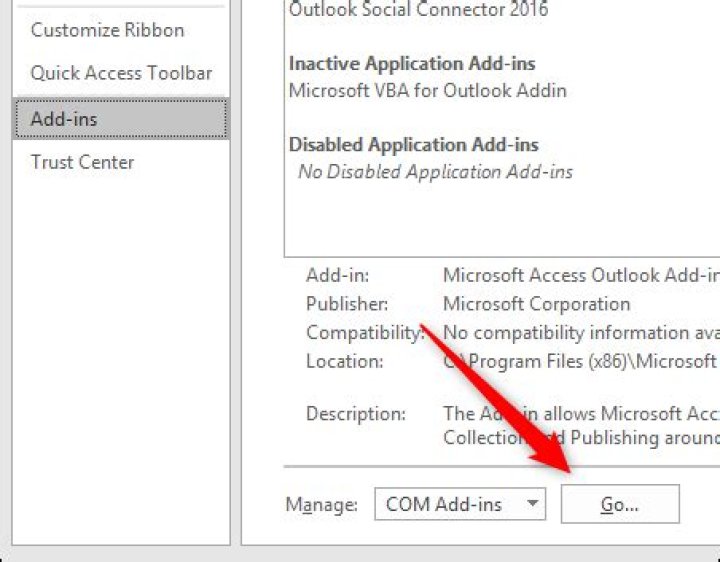Image resolution: width=720 pixels, height=562 pixels.
Task: Click the 'No compatibility information' value
Action: pos(581,333)
